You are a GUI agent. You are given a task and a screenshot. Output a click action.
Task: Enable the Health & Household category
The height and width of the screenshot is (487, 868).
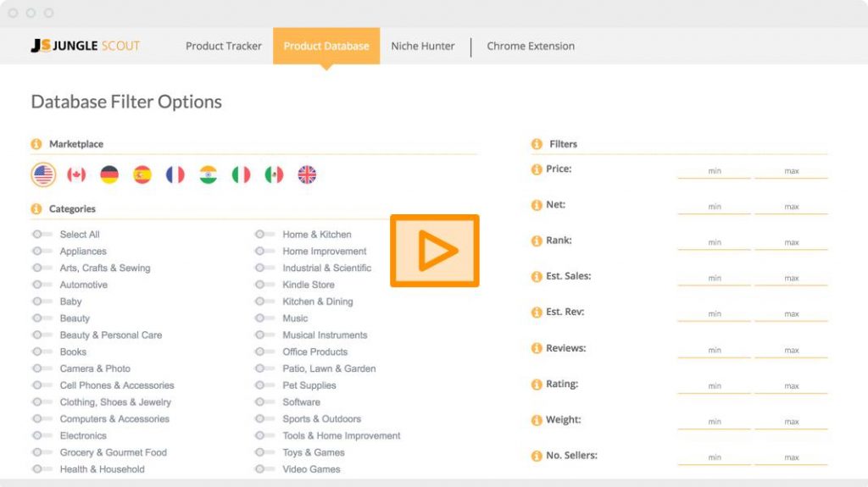click(42, 468)
